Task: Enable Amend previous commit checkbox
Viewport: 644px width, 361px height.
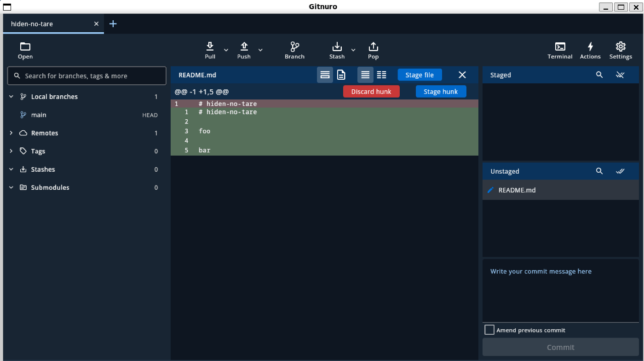Action: 489,330
